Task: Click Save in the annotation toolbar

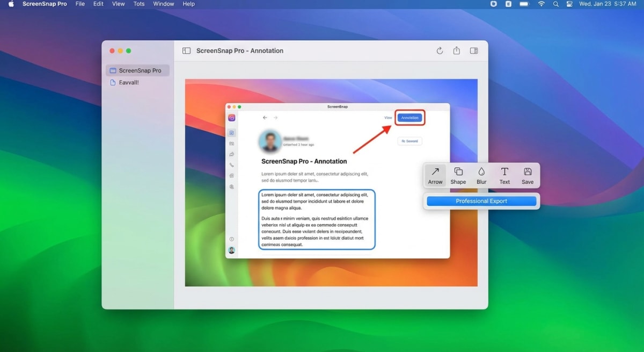Action: [x=527, y=175]
